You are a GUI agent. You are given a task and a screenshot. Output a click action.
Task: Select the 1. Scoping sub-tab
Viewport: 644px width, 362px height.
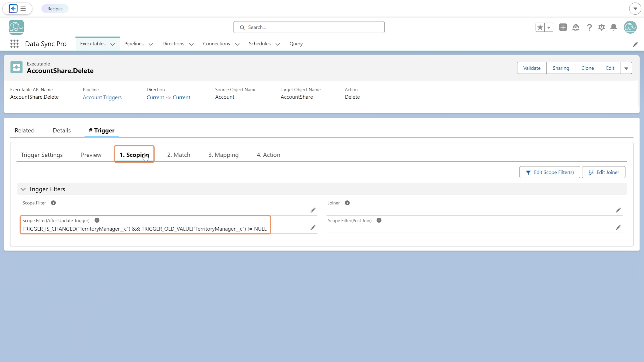(x=134, y=155)
